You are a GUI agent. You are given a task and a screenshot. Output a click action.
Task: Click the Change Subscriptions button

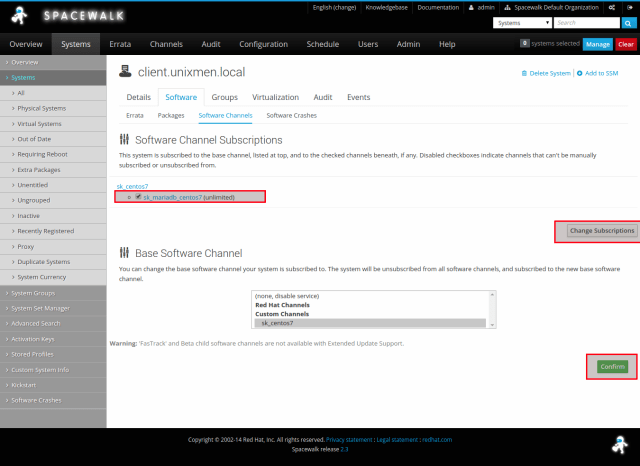[602, 231]
